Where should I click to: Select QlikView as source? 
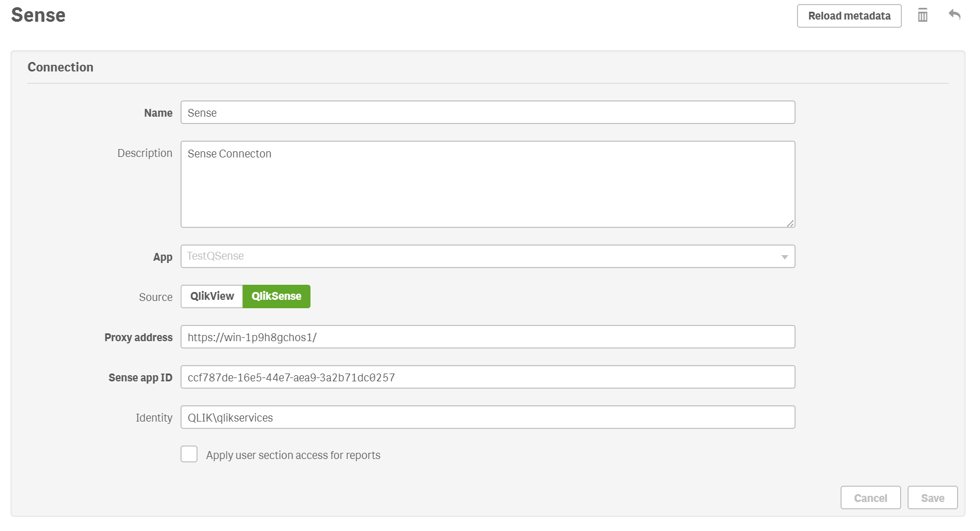pos(212,296)
